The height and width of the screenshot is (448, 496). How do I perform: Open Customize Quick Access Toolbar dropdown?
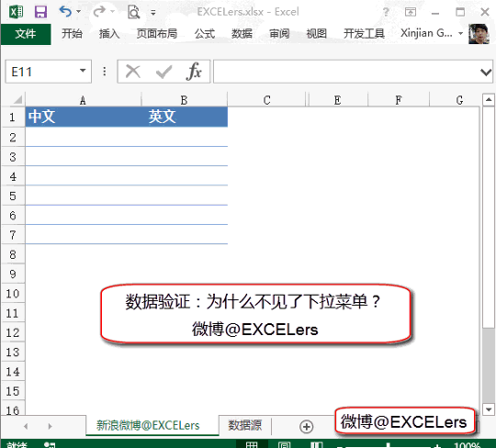click(x=153, y=12)
